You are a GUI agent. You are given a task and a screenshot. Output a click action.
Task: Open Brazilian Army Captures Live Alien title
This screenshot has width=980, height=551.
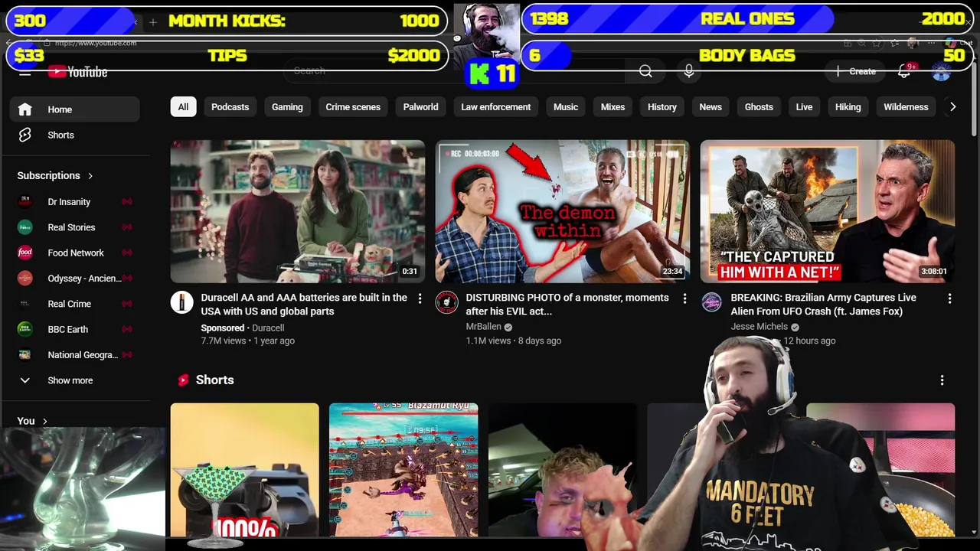(x=823, y=305)
